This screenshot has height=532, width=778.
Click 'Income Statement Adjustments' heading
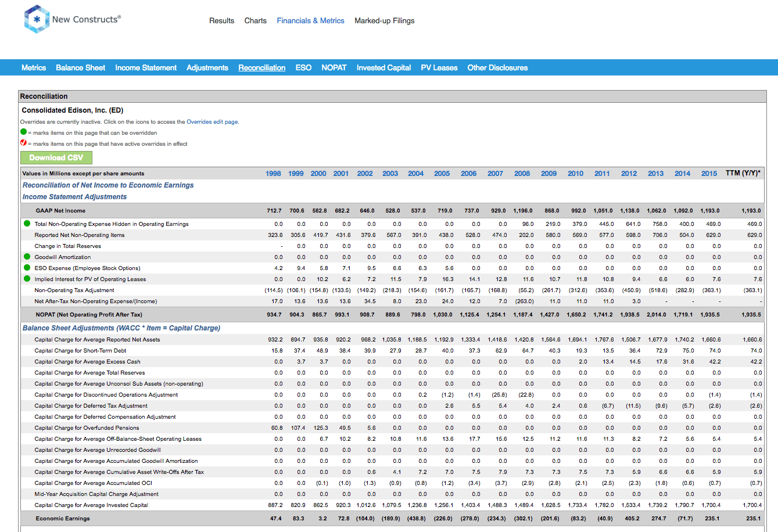74,197
